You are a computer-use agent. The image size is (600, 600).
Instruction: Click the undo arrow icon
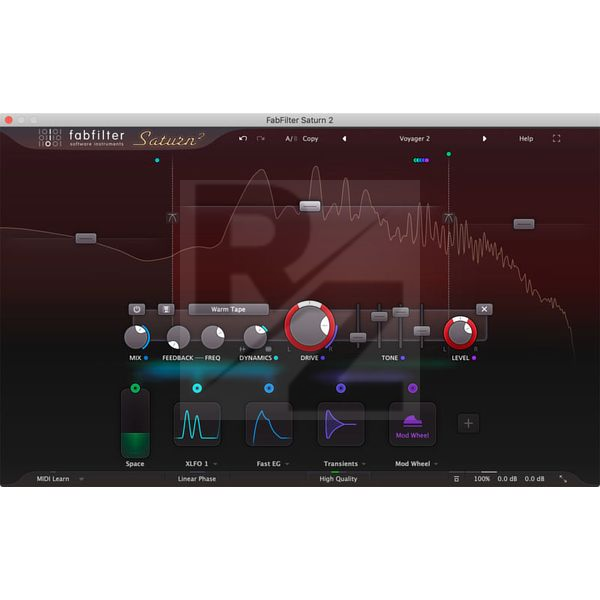click(x=243, y=139)
